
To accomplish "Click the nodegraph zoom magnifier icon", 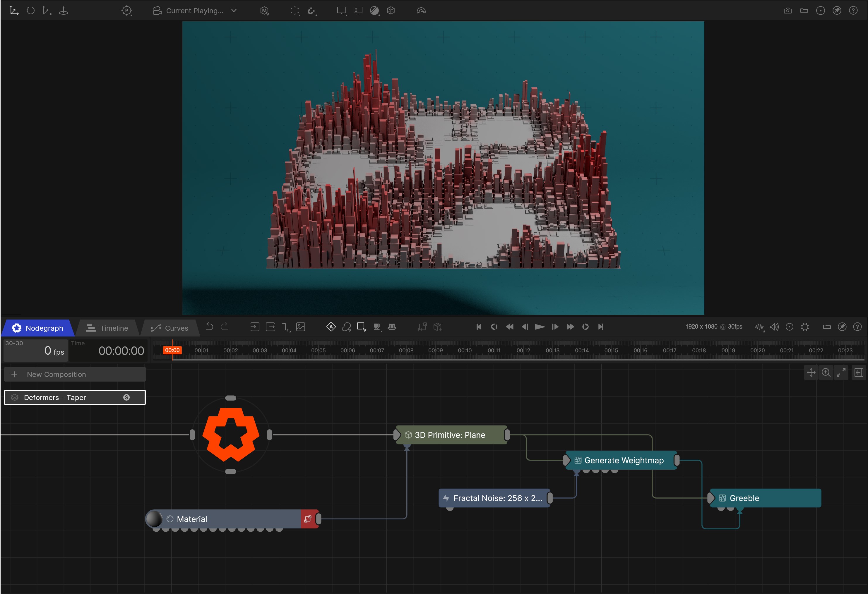I will [x=826, y=372].
